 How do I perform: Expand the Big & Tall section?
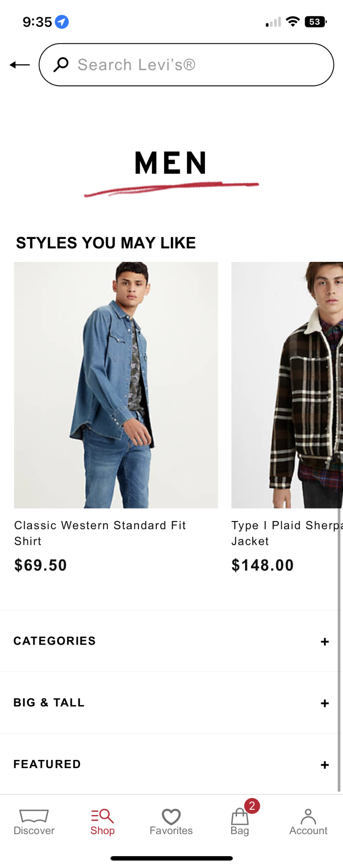click(325, 703)
